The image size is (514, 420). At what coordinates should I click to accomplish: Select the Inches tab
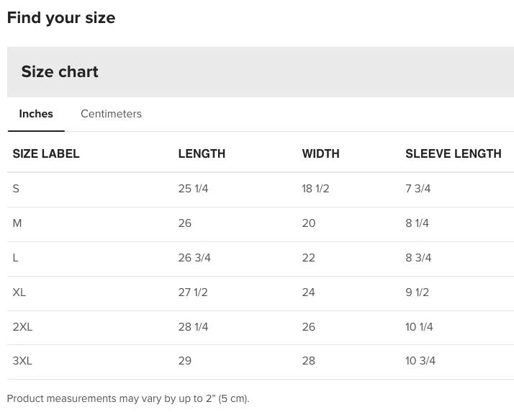tap(36, 114)
